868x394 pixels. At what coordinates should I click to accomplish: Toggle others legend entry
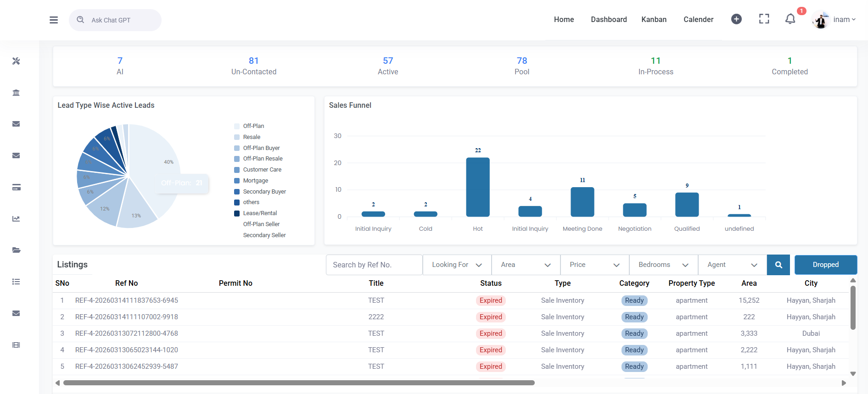(246, 202)
